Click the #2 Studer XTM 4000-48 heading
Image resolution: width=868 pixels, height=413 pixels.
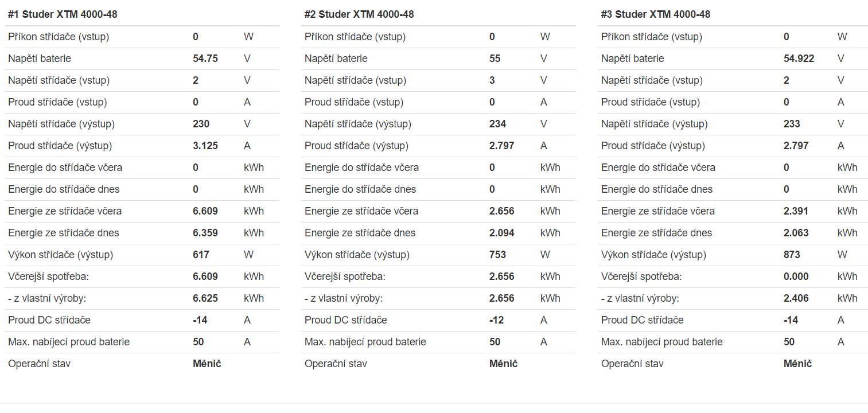[x=359, y=14]
